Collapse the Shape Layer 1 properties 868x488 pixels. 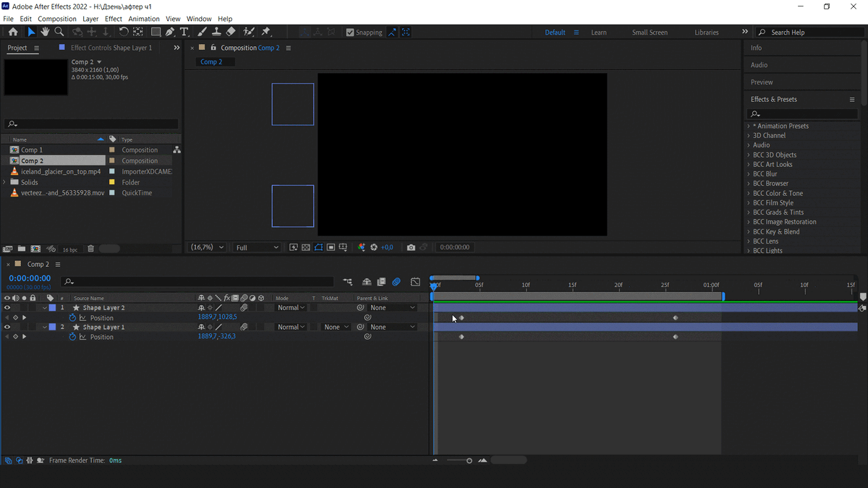pyautogui.click(x=44, y=327)
